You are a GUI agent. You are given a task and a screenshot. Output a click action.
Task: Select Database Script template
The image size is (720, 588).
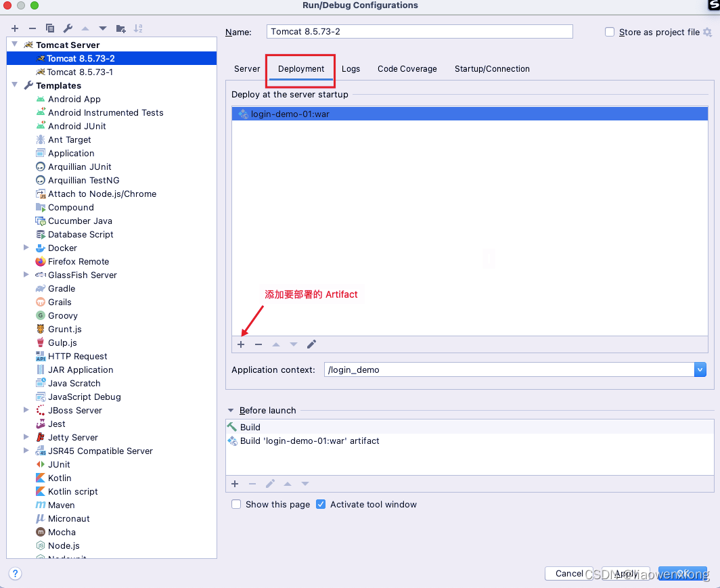(75, 235)
